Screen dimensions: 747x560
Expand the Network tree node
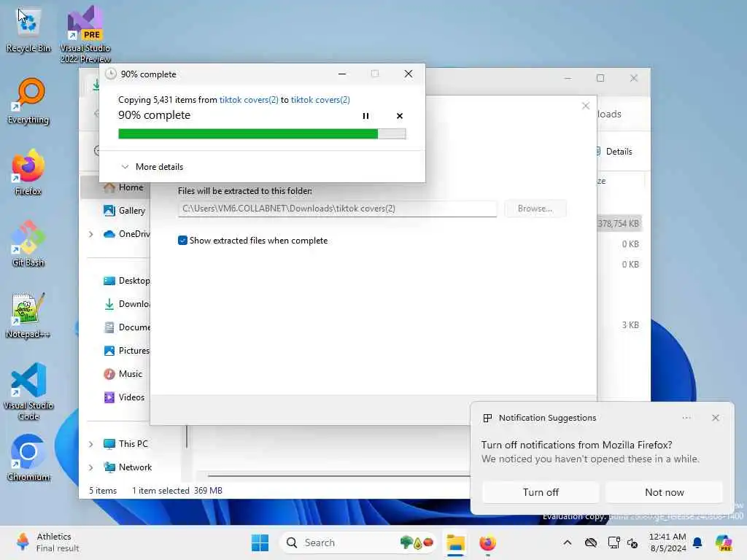91,467
